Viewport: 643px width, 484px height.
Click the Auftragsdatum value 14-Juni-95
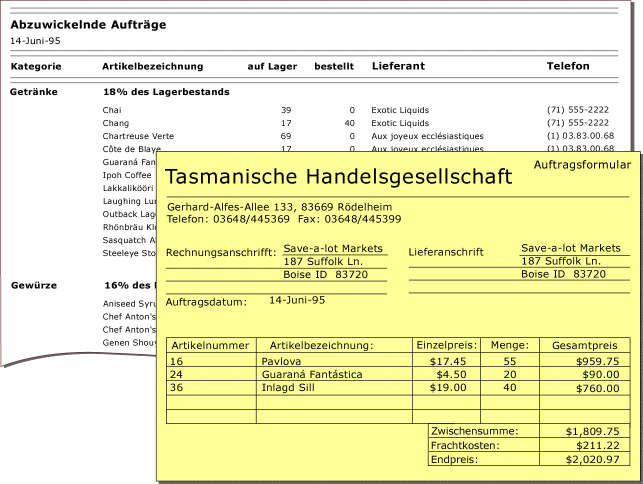[297, 300]
